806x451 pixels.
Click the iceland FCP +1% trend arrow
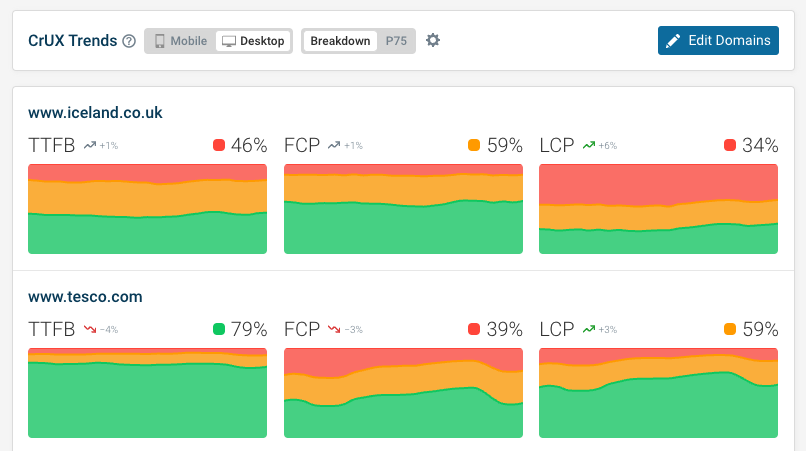pyautogui.click(x=334, y=146)
